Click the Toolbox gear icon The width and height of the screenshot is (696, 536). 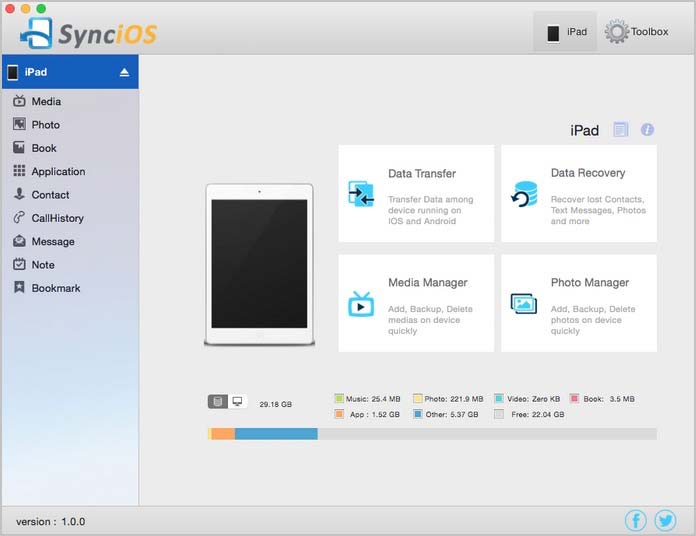click(617, 32)
